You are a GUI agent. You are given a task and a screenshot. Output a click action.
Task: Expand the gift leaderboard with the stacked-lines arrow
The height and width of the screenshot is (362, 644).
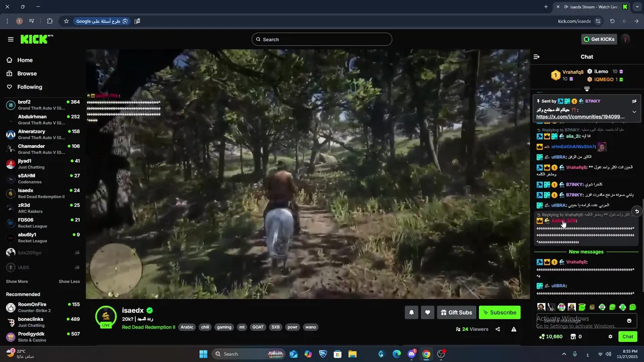pyautogui.click(x=587, y=89)
